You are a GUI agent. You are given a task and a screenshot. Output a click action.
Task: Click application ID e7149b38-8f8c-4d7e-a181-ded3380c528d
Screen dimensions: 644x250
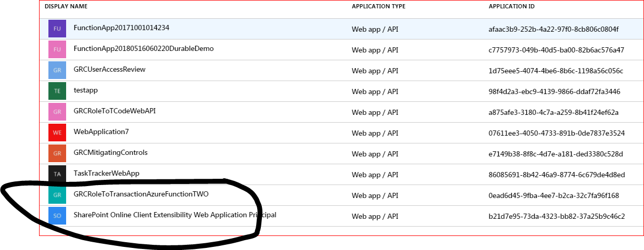tap(555, 154)
